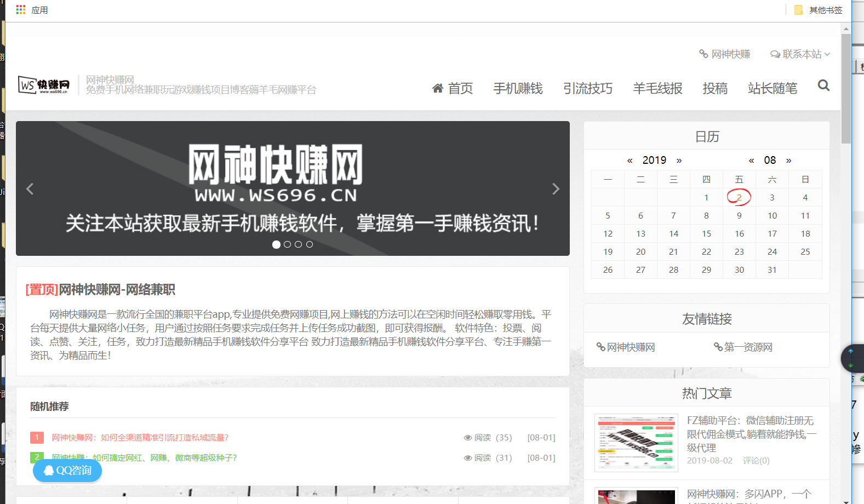Open the 其他书签 bookmarks folder

point(819,10)
